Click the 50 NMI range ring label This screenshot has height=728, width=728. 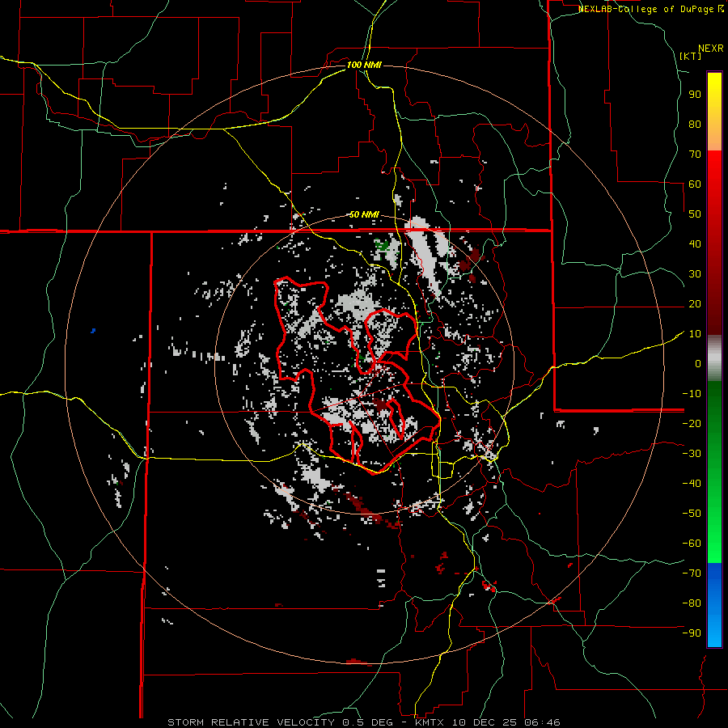coord(363,214)
